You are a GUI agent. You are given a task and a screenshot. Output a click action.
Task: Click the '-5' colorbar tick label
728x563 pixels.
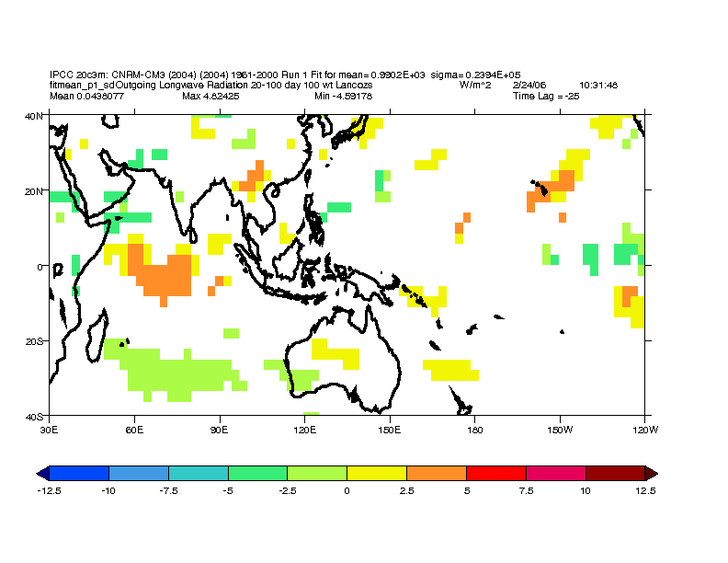[228, 491]
